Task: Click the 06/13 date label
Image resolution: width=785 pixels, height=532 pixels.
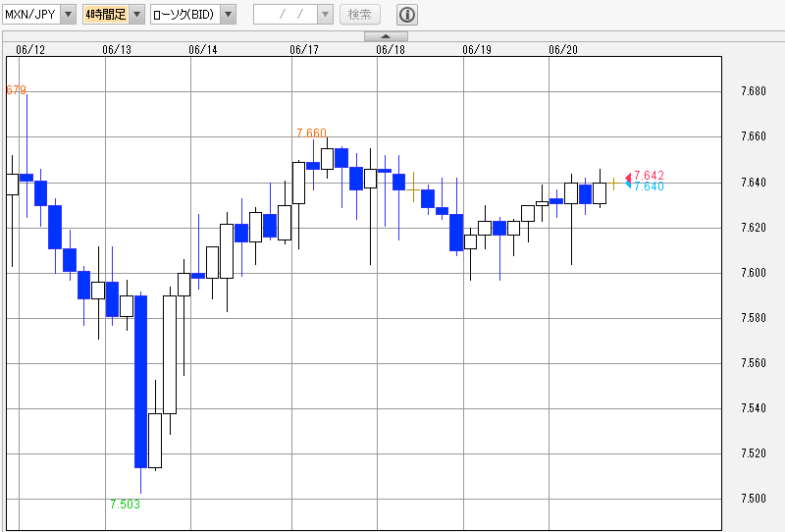Action: [117, 50]
